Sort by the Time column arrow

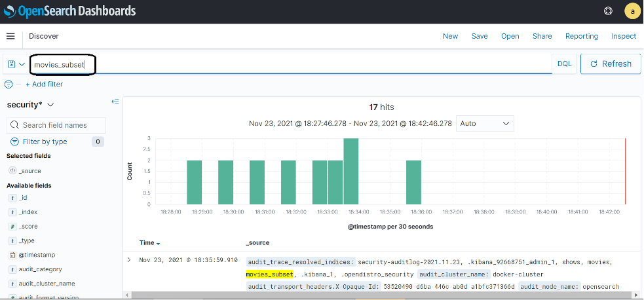[x=158, y=244]
